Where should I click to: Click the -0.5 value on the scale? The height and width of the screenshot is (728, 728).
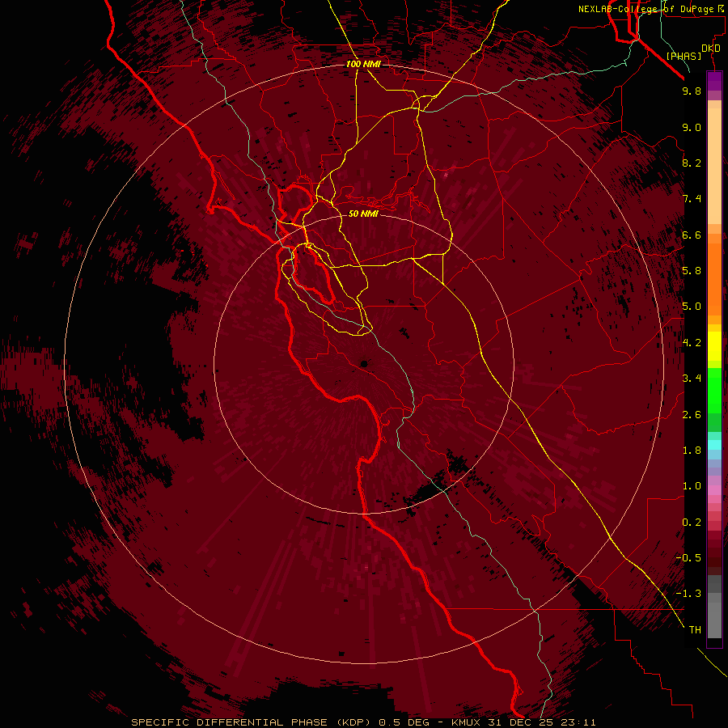pyautogui.click(x=688, y=558)
